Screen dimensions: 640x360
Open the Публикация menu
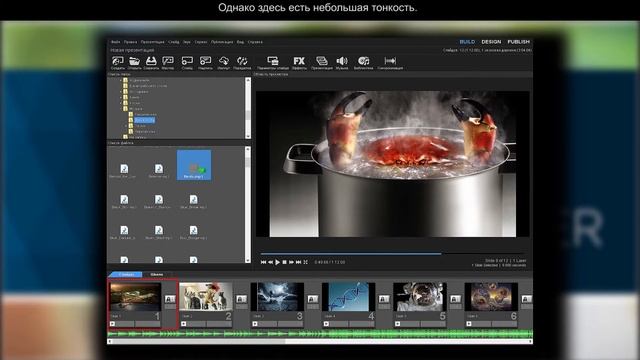coord(222,42)
